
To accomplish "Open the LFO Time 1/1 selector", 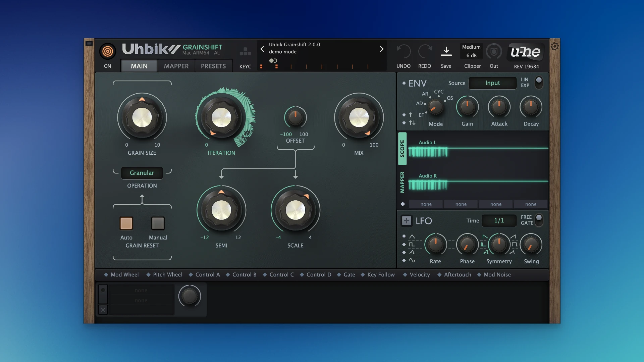I will pos(499,220).
